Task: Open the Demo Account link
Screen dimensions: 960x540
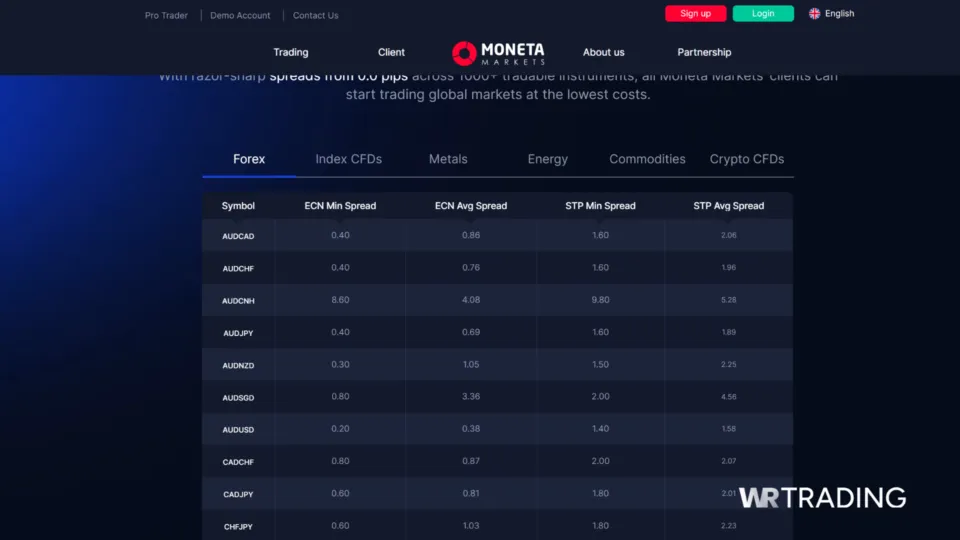Action: [x=240, y=16]
